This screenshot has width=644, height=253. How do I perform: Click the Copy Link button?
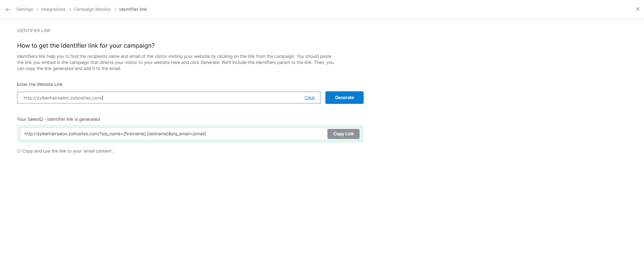pyautogui.click(x=343, y=134)
